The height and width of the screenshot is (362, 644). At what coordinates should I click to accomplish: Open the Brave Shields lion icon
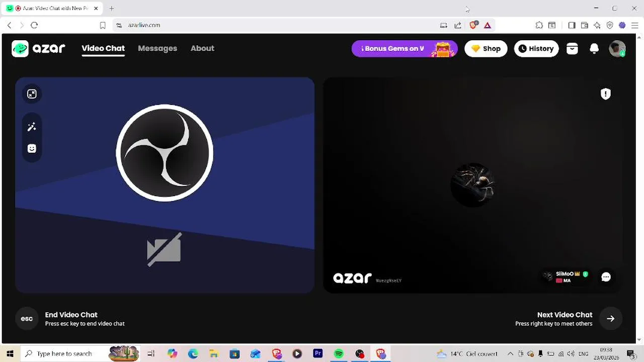click(473, 25)
